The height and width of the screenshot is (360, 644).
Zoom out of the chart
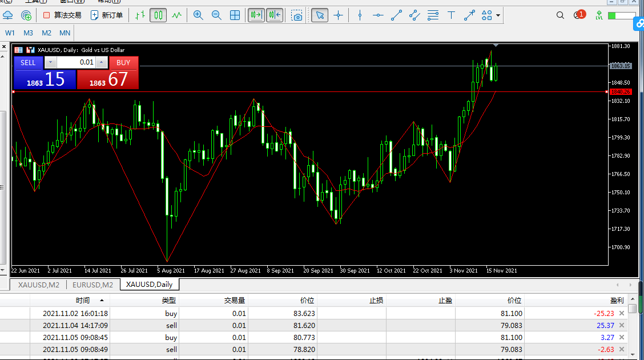[216, 15]
